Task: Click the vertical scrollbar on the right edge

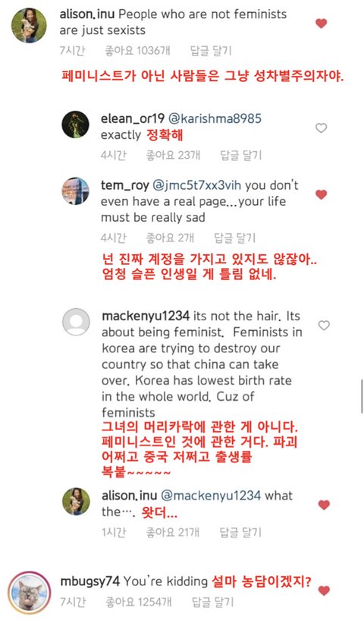Action: click(x=362, y=396)
